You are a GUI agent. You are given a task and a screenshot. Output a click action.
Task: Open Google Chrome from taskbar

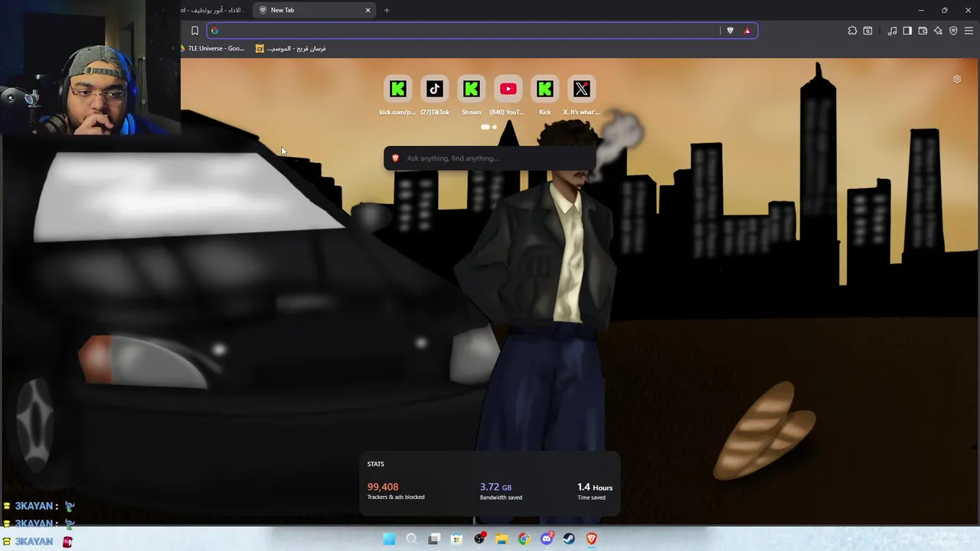coord(524,539)
